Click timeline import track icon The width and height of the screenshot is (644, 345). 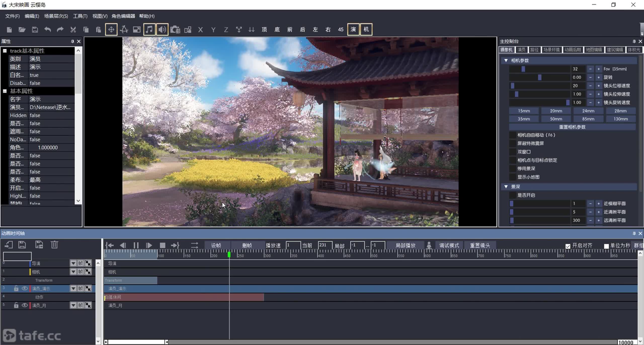tap(9, 245)
